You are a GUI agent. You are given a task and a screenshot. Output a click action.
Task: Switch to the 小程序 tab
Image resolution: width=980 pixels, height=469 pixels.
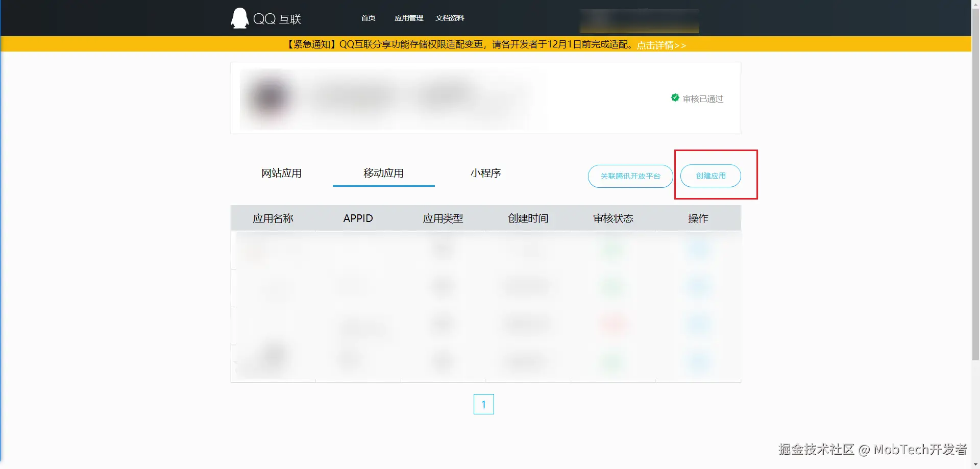point(485,173)
